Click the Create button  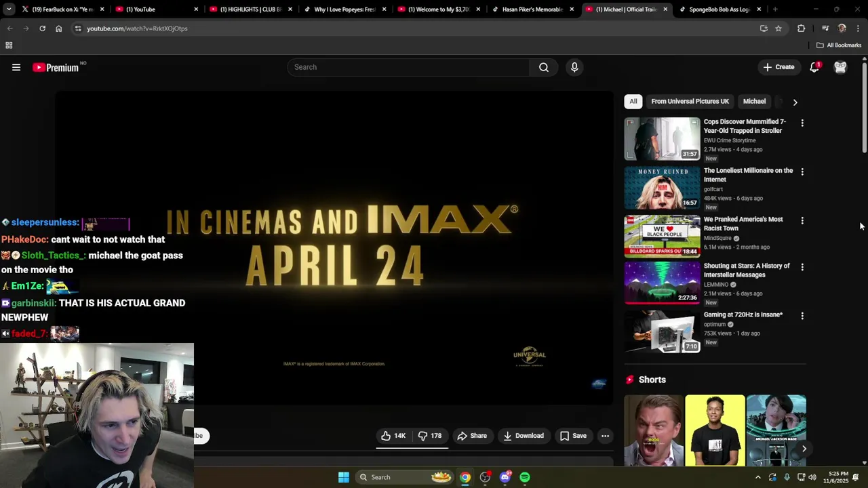click(x=778, y=67)
